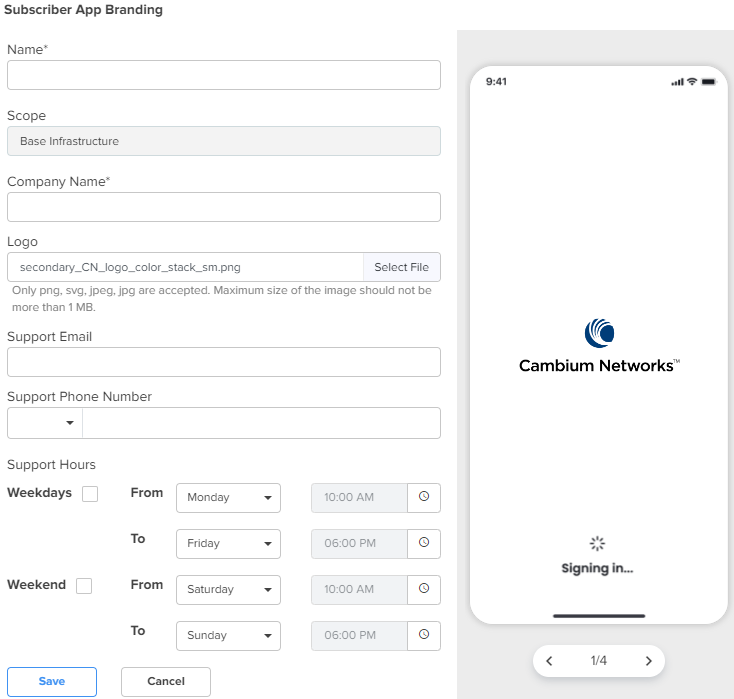
Task: Open clock picker for Weekend From time
Action: click(423, 589)
